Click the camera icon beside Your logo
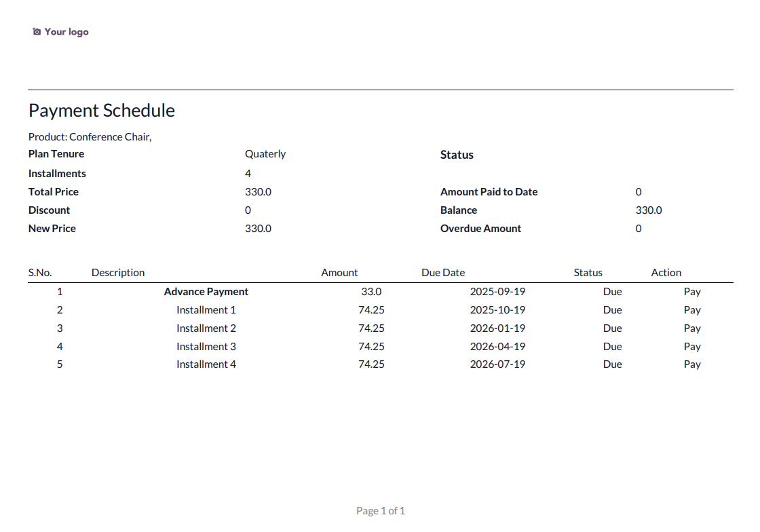Image resolution: width=760 pixels, height=532 pixels. pos(37,32)
